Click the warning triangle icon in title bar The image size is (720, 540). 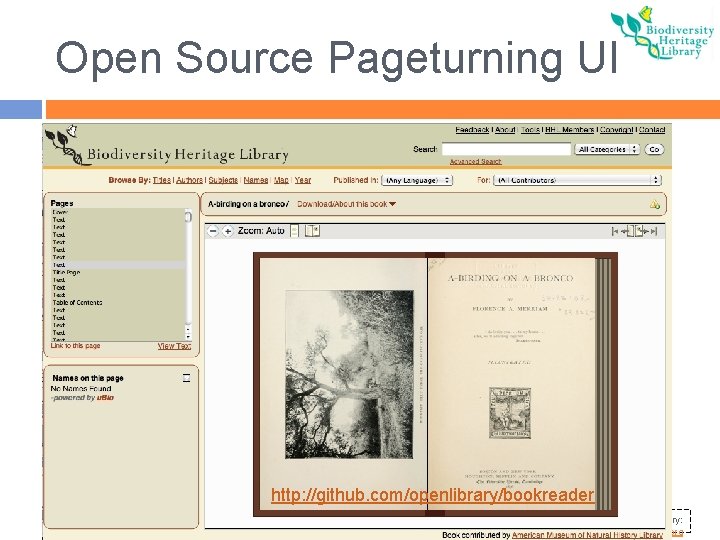(x=655, y=204)
